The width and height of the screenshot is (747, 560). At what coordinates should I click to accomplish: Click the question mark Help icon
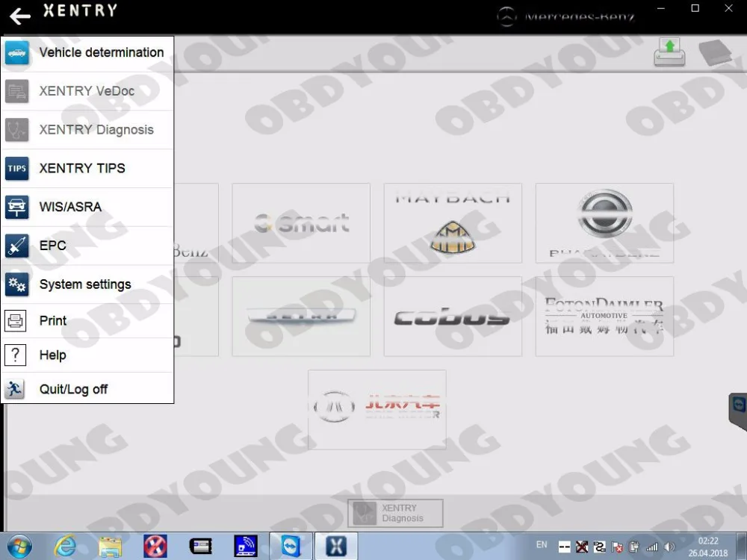(x=15, y=355)
